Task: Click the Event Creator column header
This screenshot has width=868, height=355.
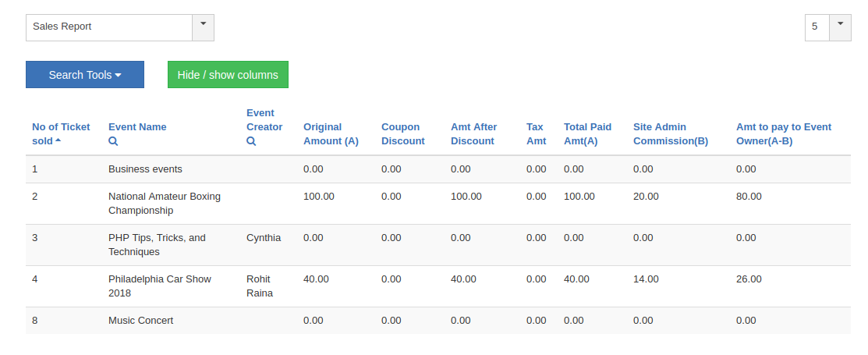Action: tap(264, 120)
